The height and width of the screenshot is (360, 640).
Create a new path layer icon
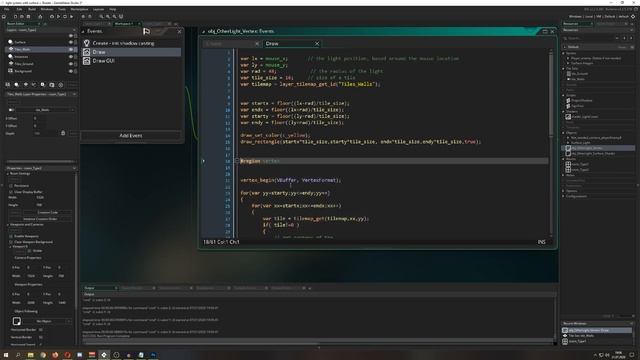pos(34,84)
